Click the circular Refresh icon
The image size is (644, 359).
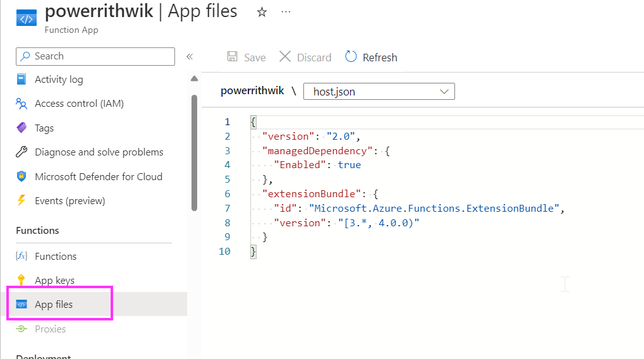pos(351,57)
